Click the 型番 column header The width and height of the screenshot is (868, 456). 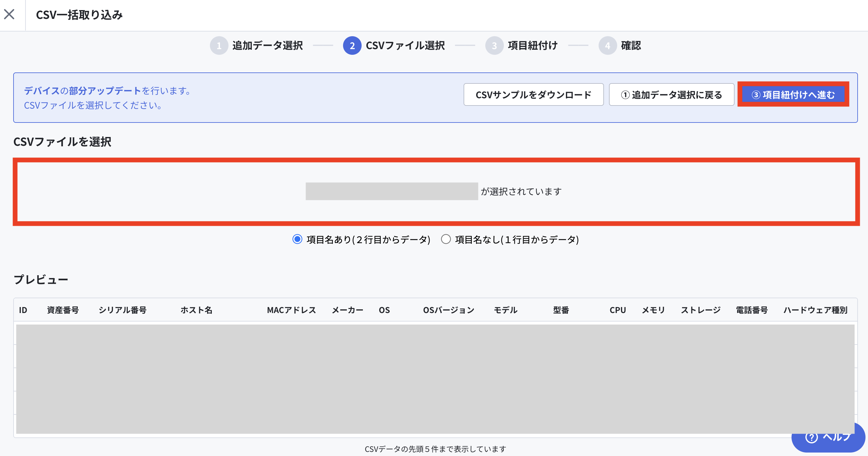point(561,310)
